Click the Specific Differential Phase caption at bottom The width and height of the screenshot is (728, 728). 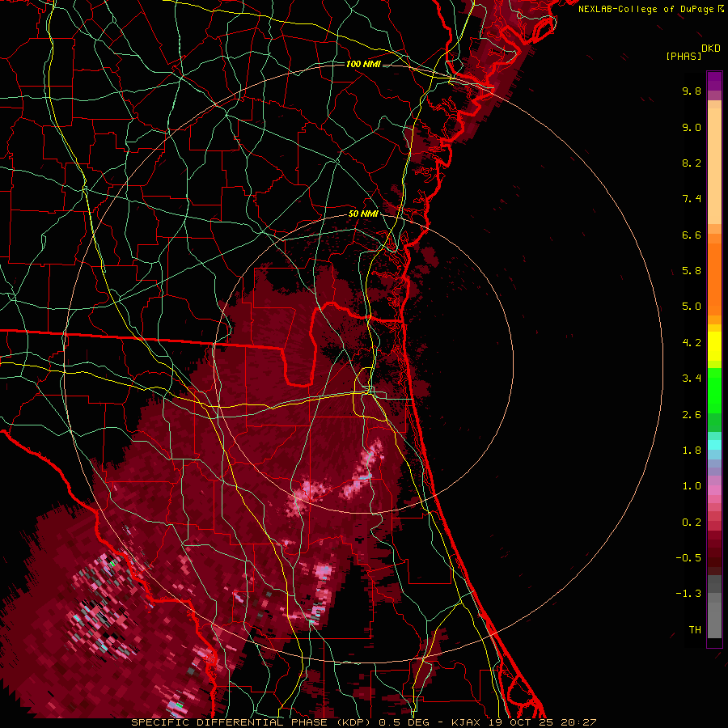(x=363, y=722)
